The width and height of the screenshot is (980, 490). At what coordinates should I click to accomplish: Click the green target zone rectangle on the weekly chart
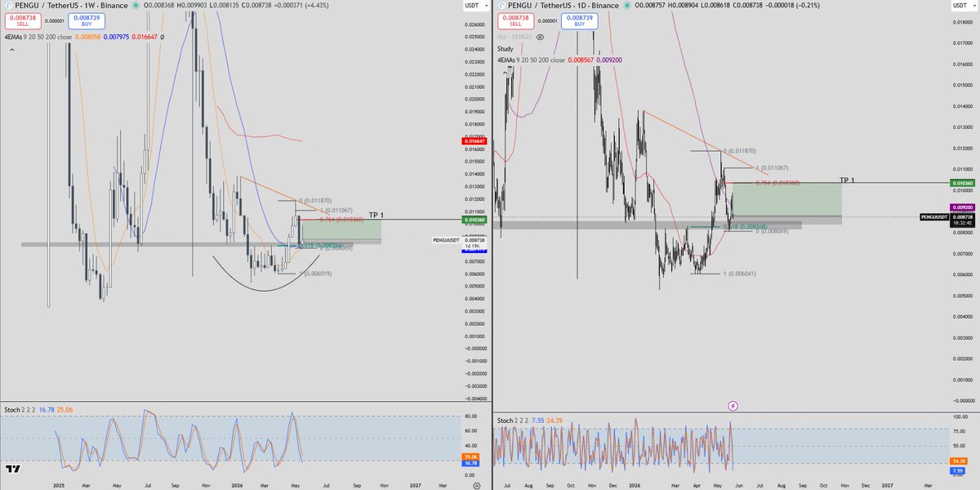point(343,230)
